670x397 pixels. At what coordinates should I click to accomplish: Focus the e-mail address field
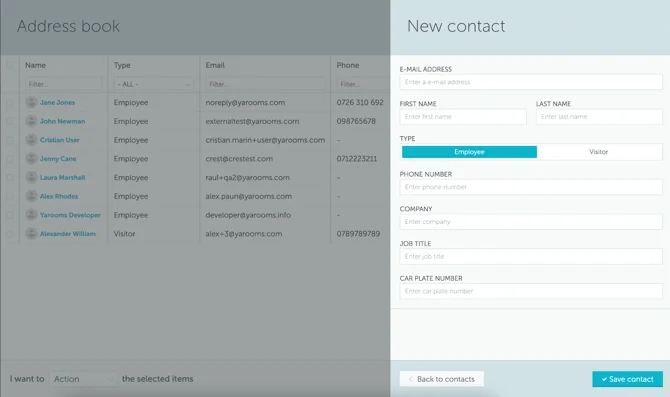(531, 82)
